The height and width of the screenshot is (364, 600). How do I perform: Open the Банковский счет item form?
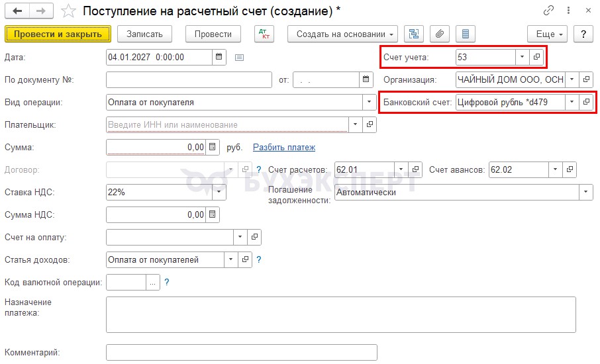pyautogui.click(x=586, y=102)
